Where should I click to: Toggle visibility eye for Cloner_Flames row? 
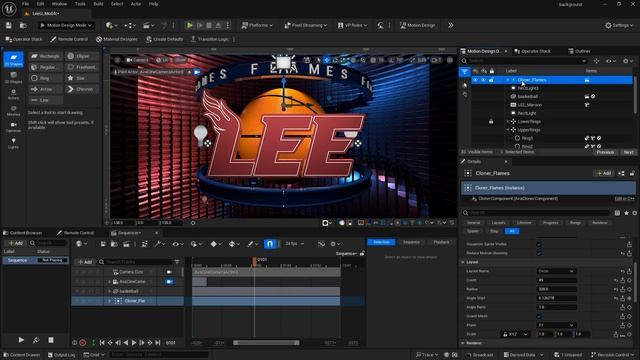[475, 80]
